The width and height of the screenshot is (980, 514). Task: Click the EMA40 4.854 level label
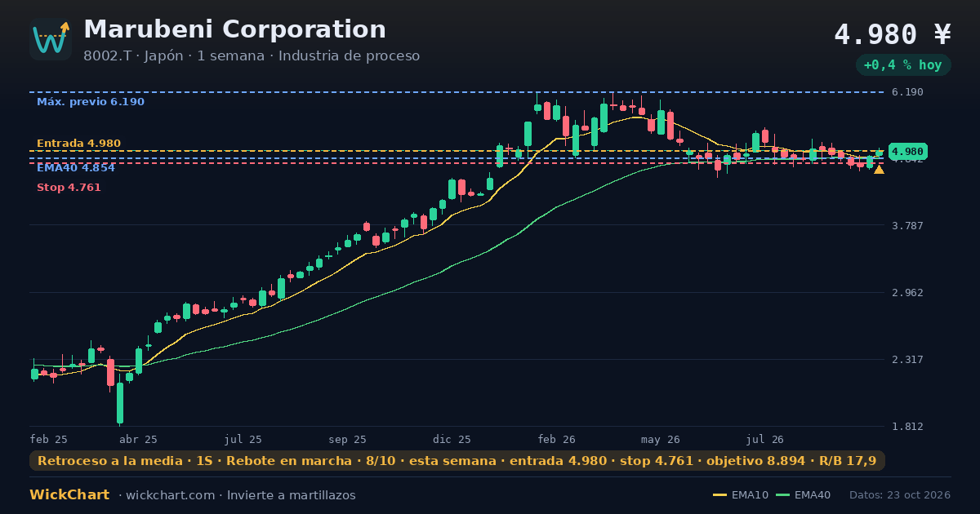pos(76,167)
